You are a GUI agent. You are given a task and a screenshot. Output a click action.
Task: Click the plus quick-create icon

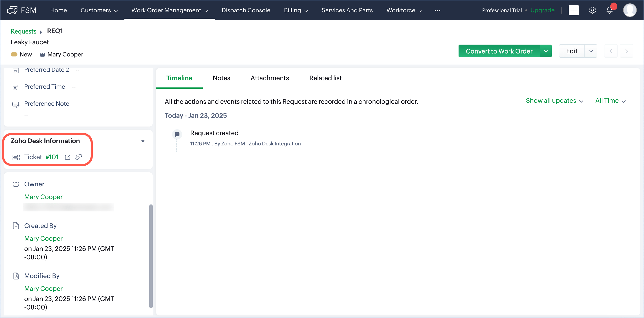[x=574, y=10]
